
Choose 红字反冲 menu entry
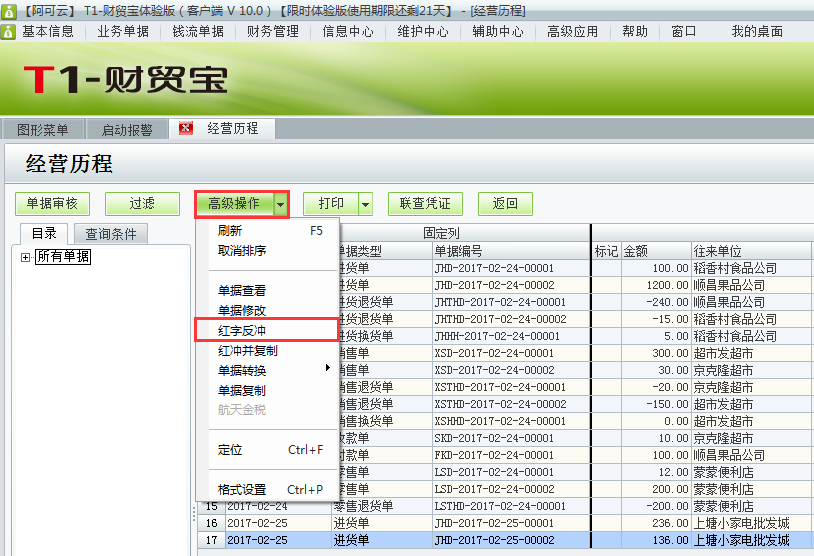(x=267, y=330)
